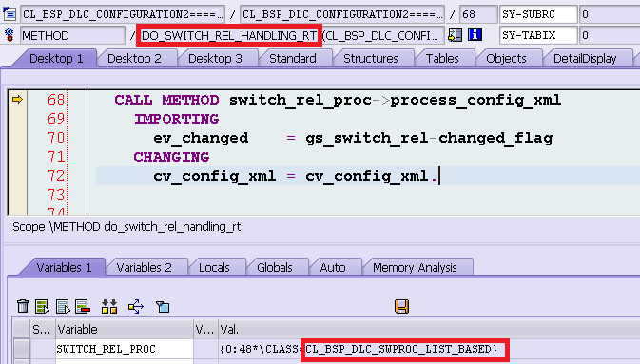Image resolution: width=640 pixels, height=364 pixels.
Task: Open the blue information icon
Action: click(475, 34)
